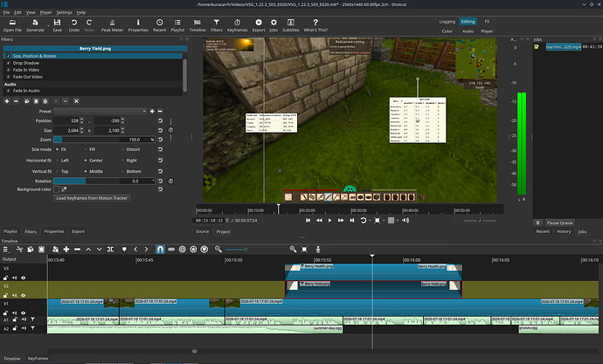Viewport: 603px width, 364px height.
Task: Move filter up with chevron
Action: 56,101
